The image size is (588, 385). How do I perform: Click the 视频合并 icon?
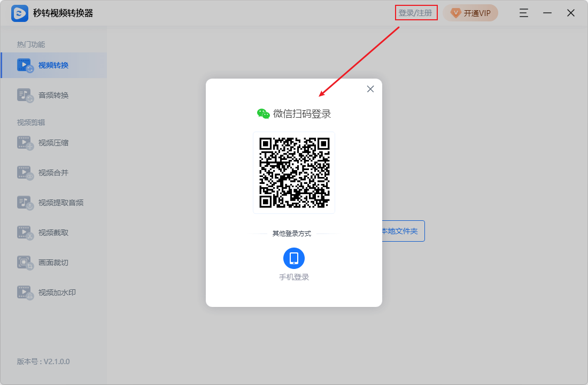point(25,173)
